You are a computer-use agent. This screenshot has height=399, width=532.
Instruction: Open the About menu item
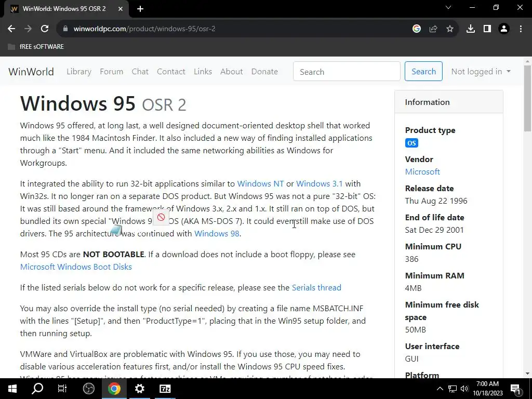click(x=231, y=72)
